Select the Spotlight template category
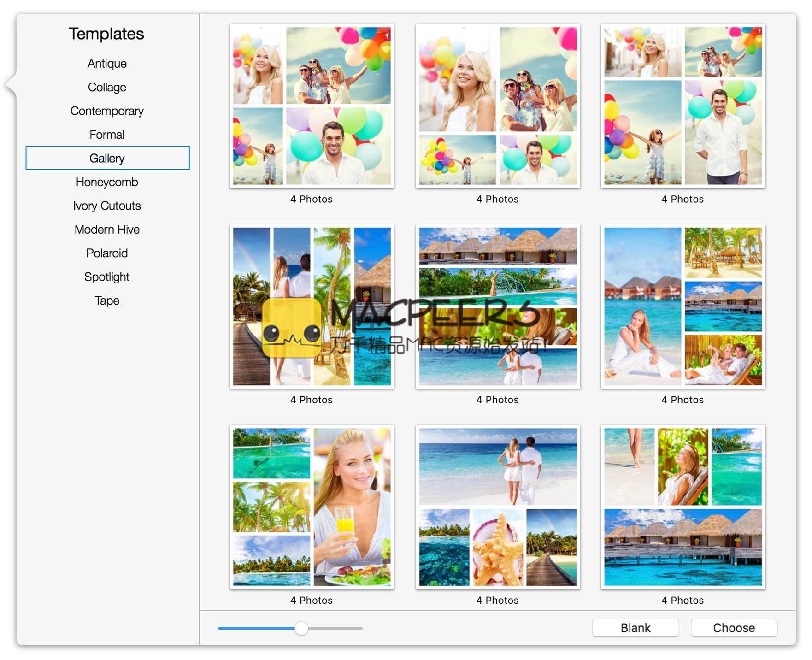Screen dimensions: 812x660 [x=107, y=277]
